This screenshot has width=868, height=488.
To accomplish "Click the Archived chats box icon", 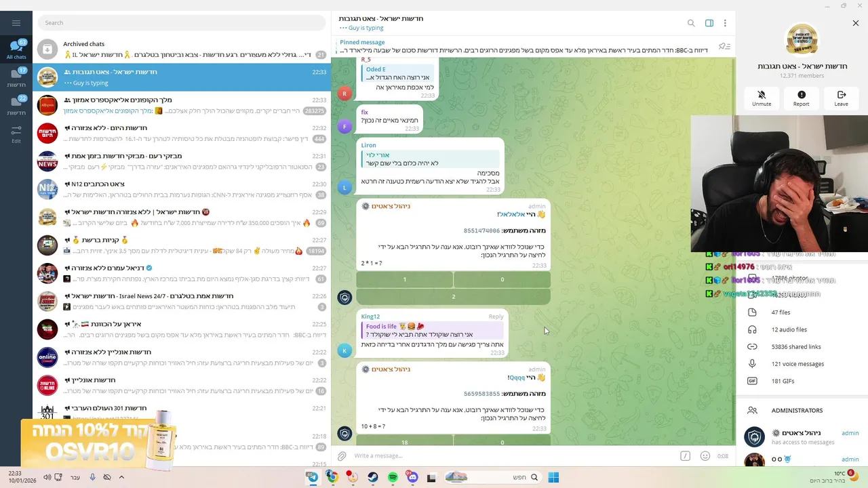I will point(47,49).
